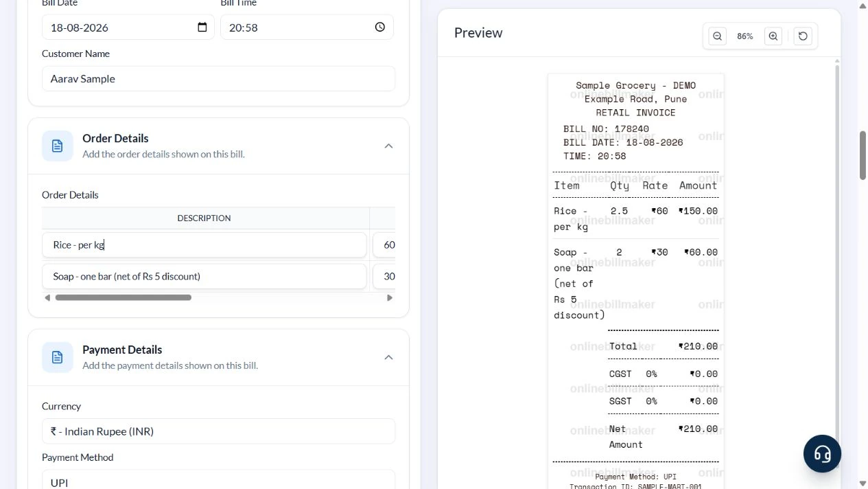This screenshot has height=489, width=868.
Task: Click the DESCRIPTION column header
Action: 204,218
